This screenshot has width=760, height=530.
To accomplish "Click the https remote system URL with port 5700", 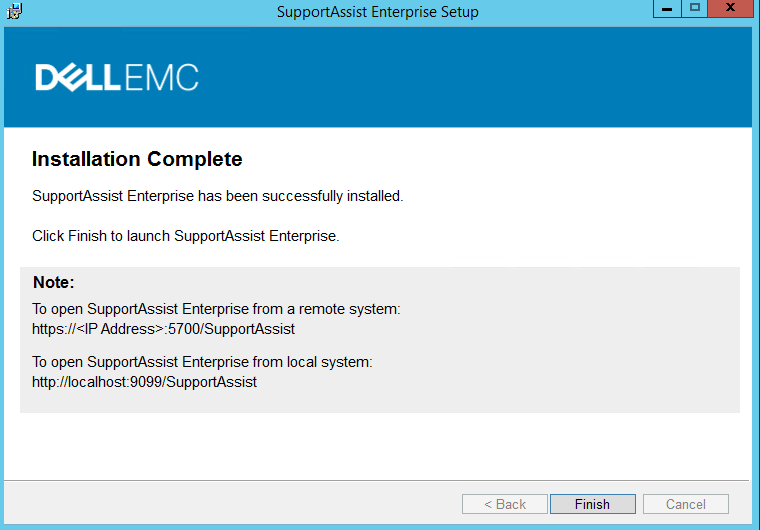I will point(163,329).
